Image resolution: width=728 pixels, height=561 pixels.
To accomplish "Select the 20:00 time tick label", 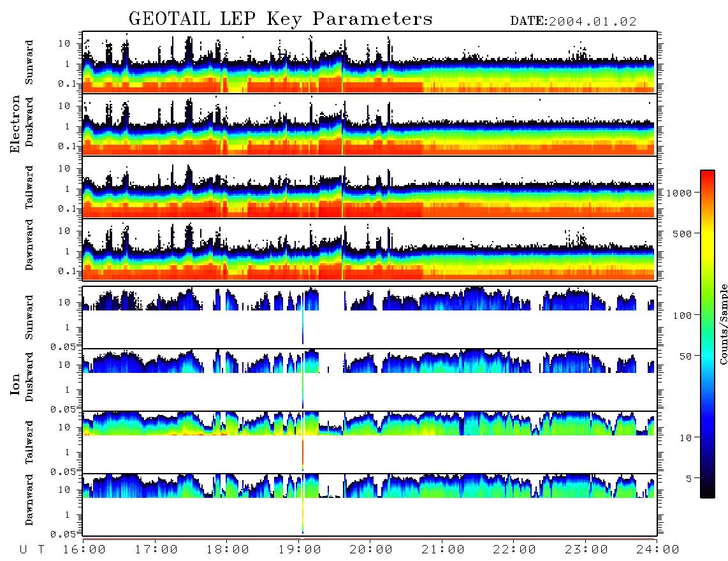I will click(372, 550).
